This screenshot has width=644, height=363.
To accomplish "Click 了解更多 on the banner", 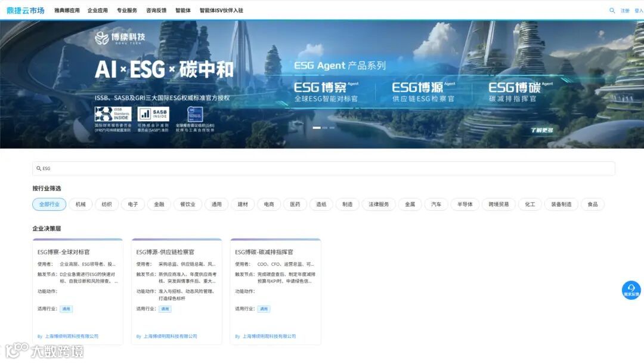I will (x=542, y=130).
